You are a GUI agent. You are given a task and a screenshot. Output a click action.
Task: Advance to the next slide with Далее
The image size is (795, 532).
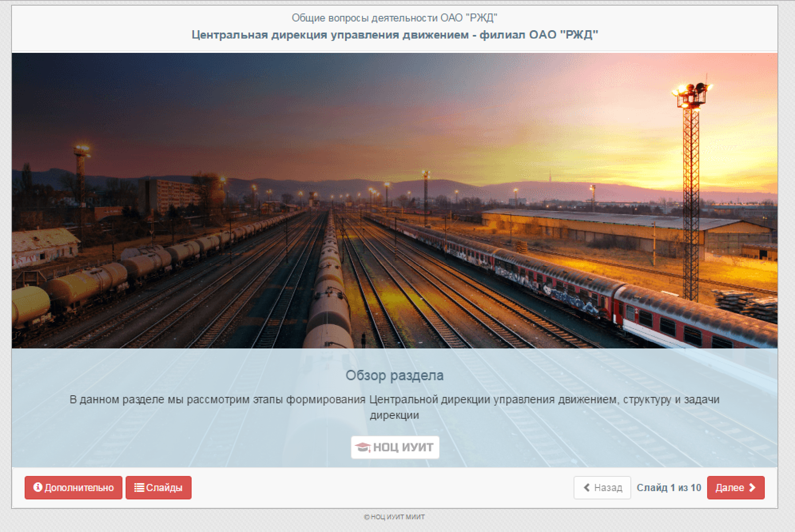pyautogui.click(x=735, y=488)
